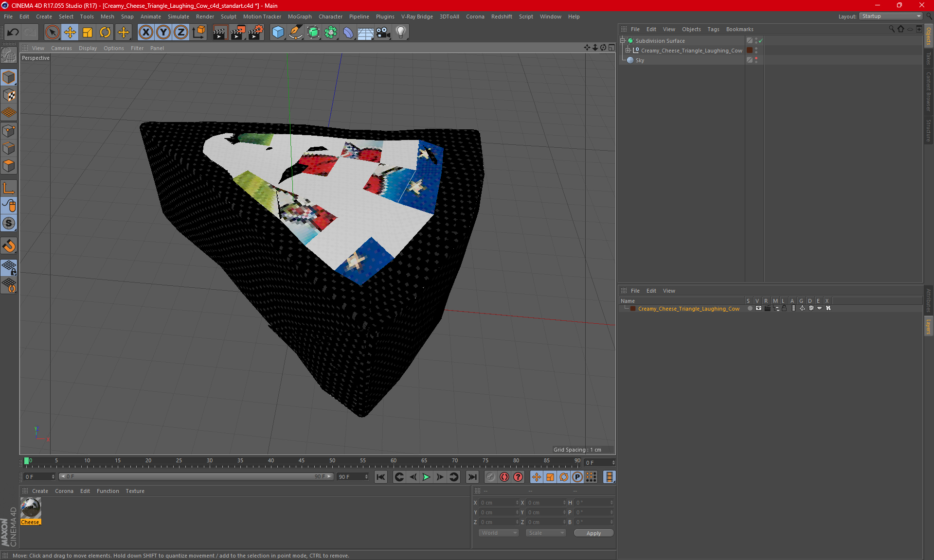This screenshot has height=560, width=934.
Task: Enable the Texture mode icon in sidebar
Action: [9, 95]
